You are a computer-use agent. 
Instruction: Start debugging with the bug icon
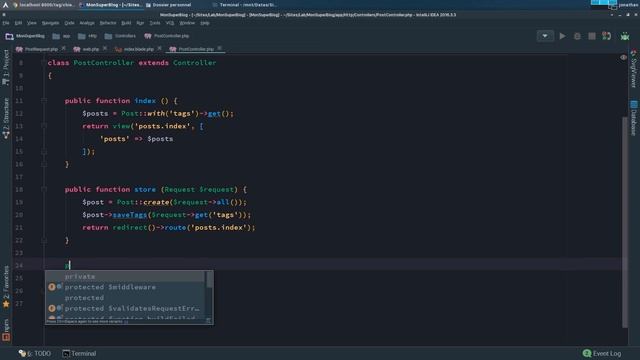point(577,36)
